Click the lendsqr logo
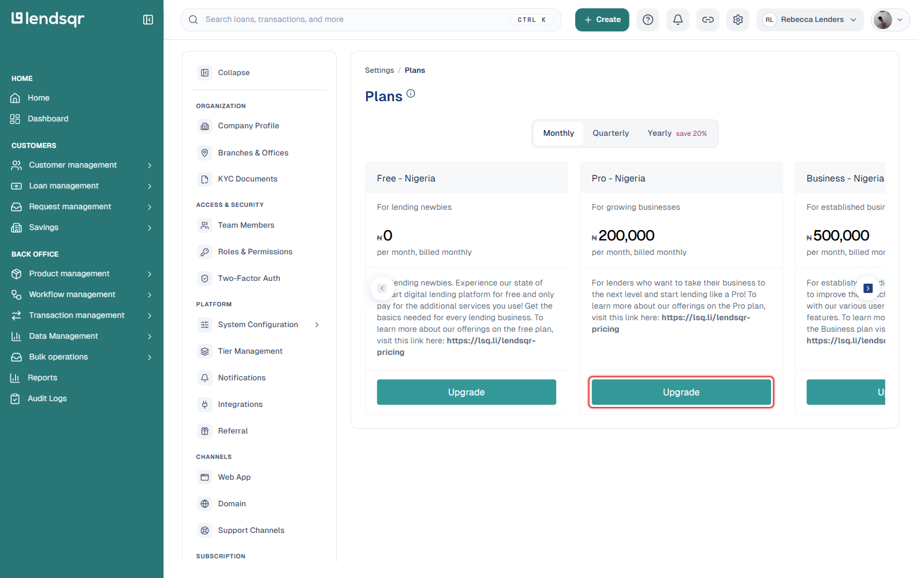 pyautogui.click(x=48, y=19)
